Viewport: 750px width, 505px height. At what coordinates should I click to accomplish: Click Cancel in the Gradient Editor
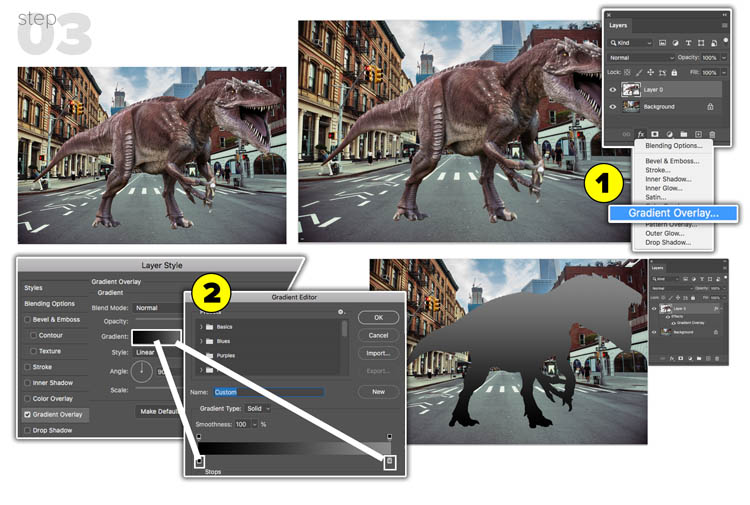[378, 335]
